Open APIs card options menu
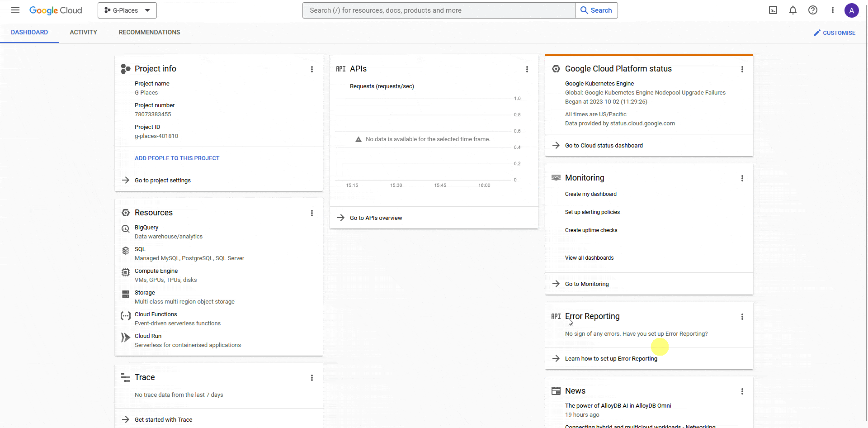 527,69
